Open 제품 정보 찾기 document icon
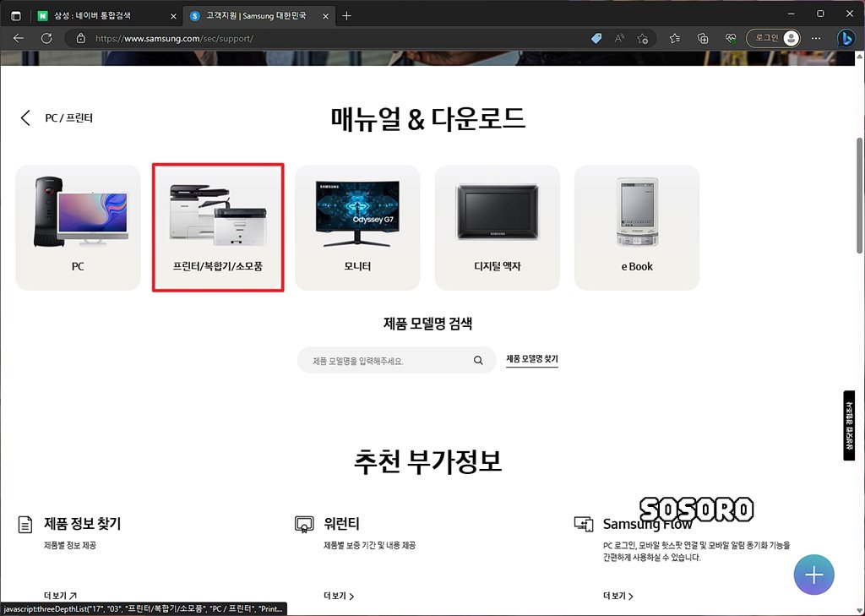 pos(25,525)
